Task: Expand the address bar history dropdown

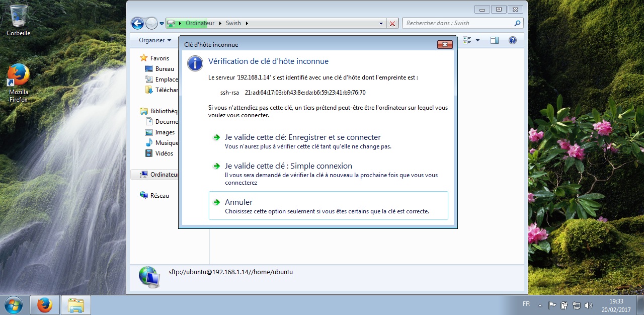Action: click(x=381, y=24)
